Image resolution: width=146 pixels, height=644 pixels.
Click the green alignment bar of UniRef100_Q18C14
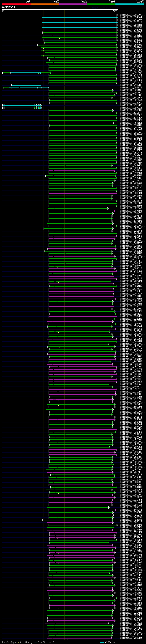tap(83, 75)
